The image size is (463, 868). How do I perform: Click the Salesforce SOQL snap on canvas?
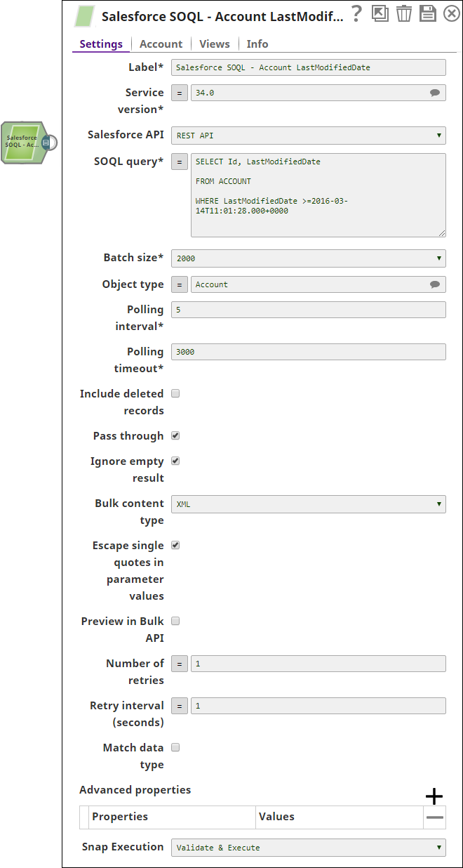click(23, 143)
